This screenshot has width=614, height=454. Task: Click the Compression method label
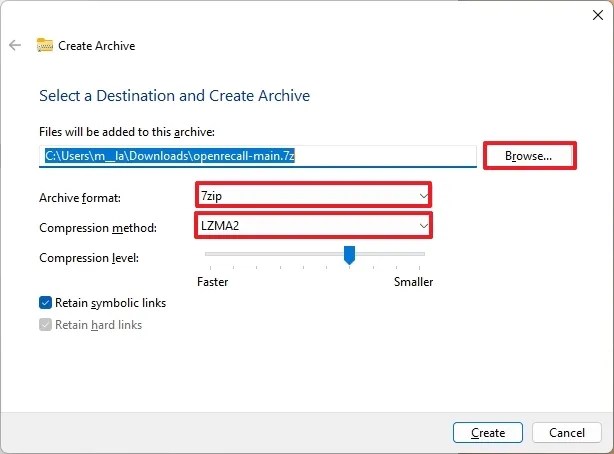click(98, 228)
